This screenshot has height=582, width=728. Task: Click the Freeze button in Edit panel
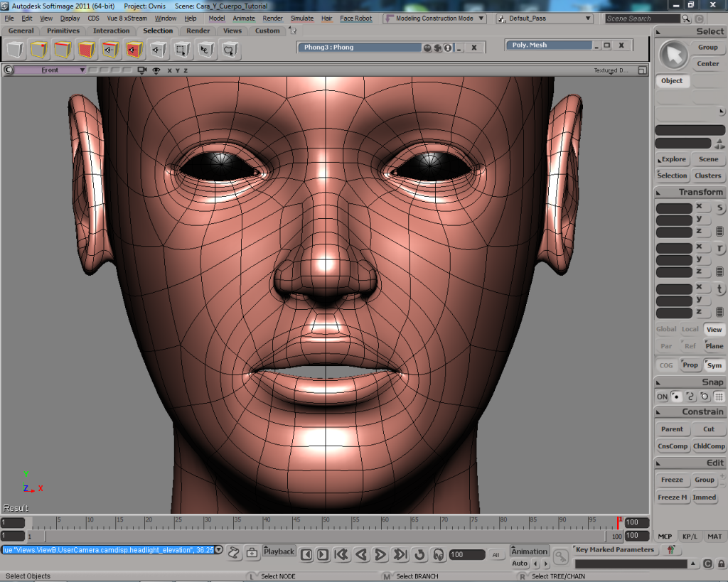(x=671, y=480)
